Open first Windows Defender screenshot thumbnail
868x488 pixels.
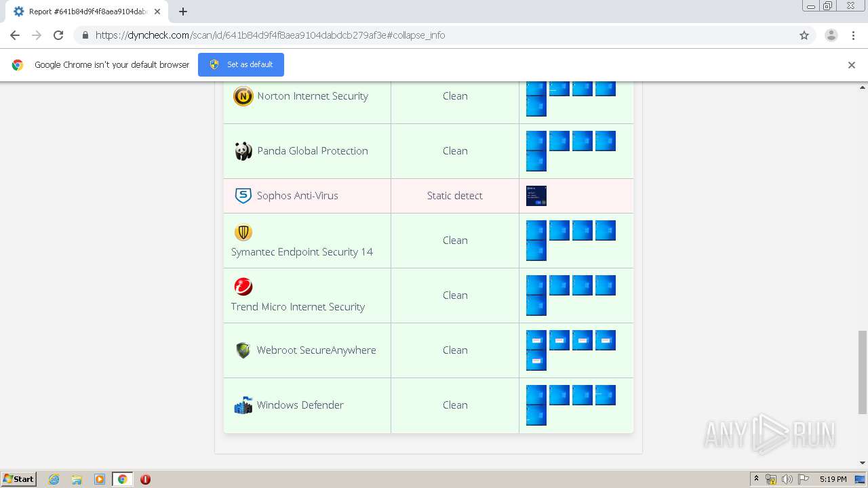[x=536, y=395]
